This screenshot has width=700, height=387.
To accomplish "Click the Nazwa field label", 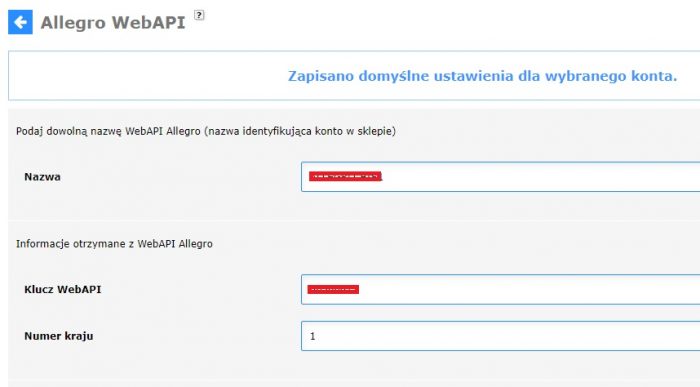I will point(42,177).
